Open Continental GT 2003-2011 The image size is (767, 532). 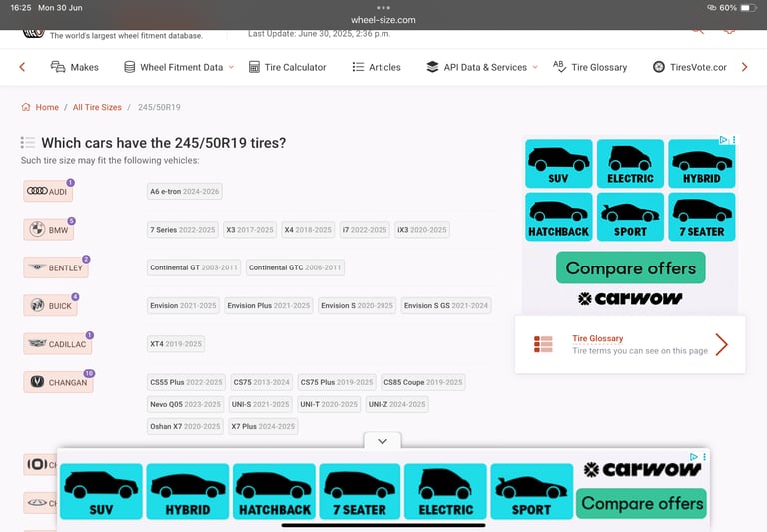click(194, 267)
